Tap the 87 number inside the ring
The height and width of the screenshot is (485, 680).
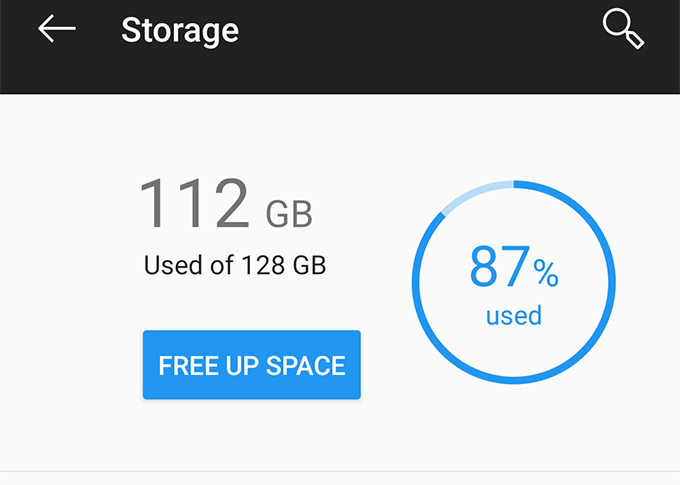498,267
